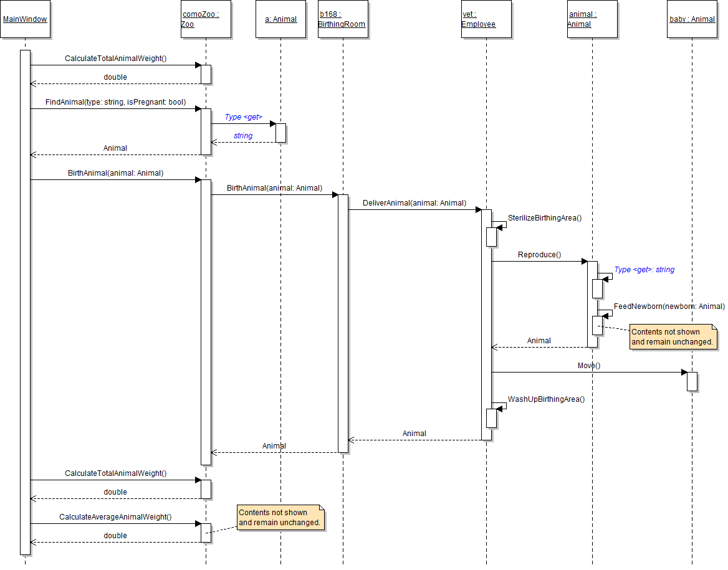Click the activation bar on baby lifeline
This screenshot has height=570, width=728.
[x=692, y=381]
